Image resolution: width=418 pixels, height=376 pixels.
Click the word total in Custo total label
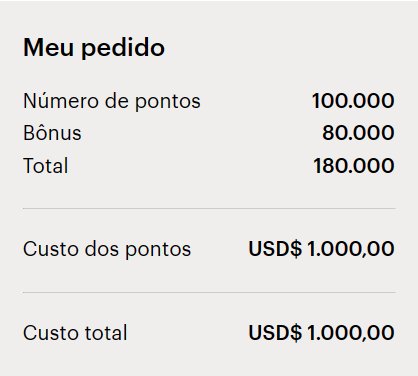(x=106, y=333)
